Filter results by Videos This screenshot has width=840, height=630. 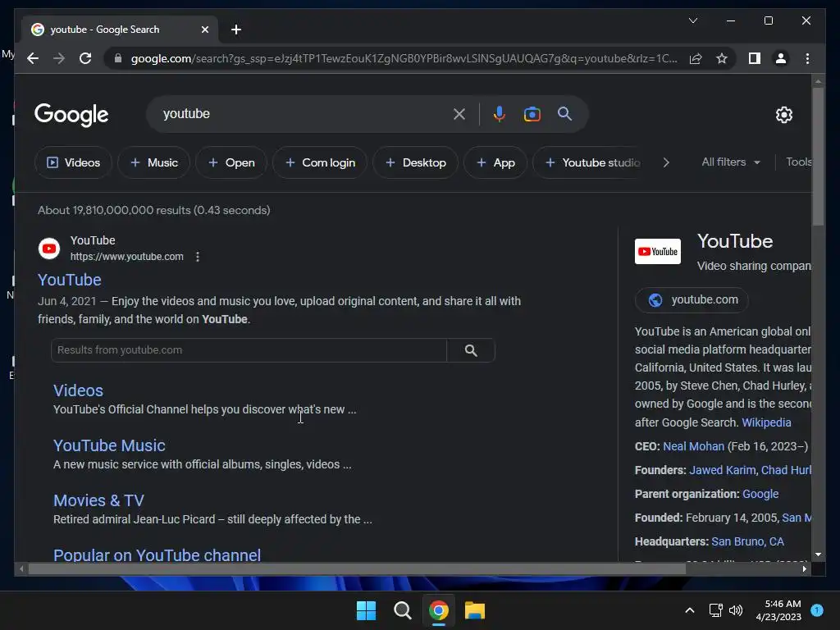(73, 162)
